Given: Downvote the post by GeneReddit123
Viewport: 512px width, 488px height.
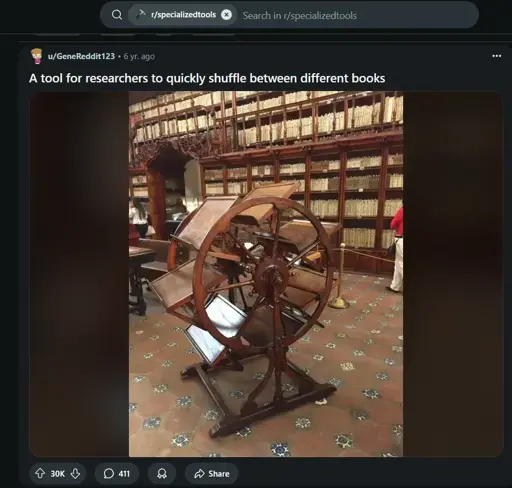Looking at the screenshot, I should [76, 473].
